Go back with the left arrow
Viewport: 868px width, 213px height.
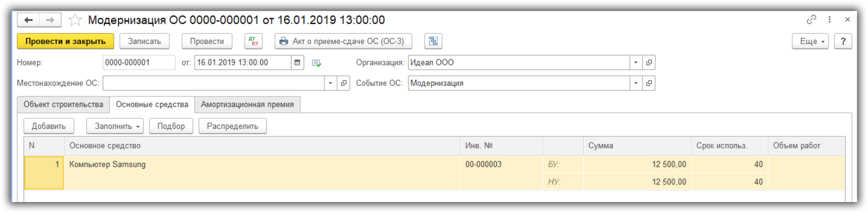(29, 20)
